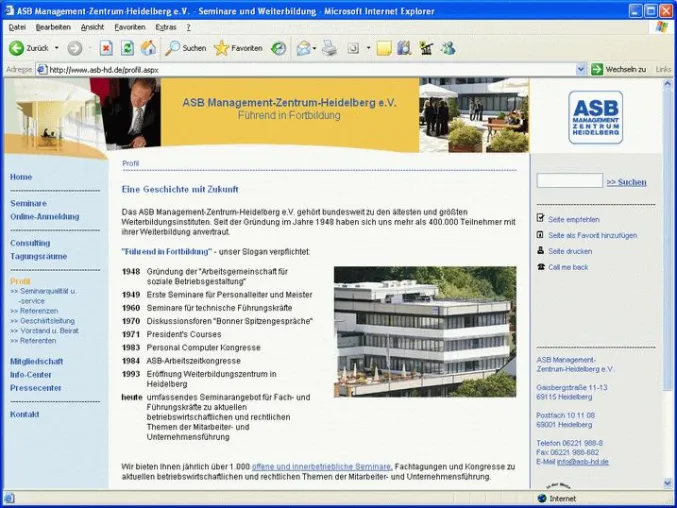Viewport: 677px width, 508px height.
Task: Click the page icon in address bar
Action: (x=42, y=69)
